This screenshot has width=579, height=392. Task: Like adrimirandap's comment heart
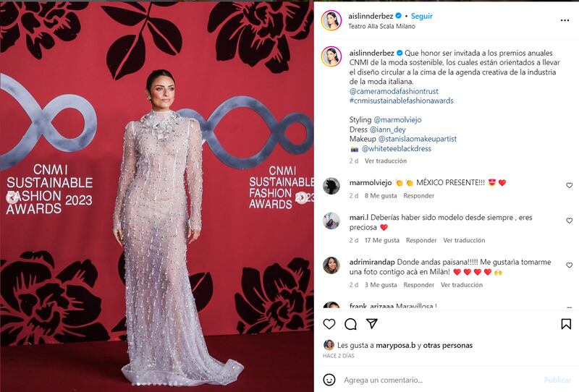569,265
